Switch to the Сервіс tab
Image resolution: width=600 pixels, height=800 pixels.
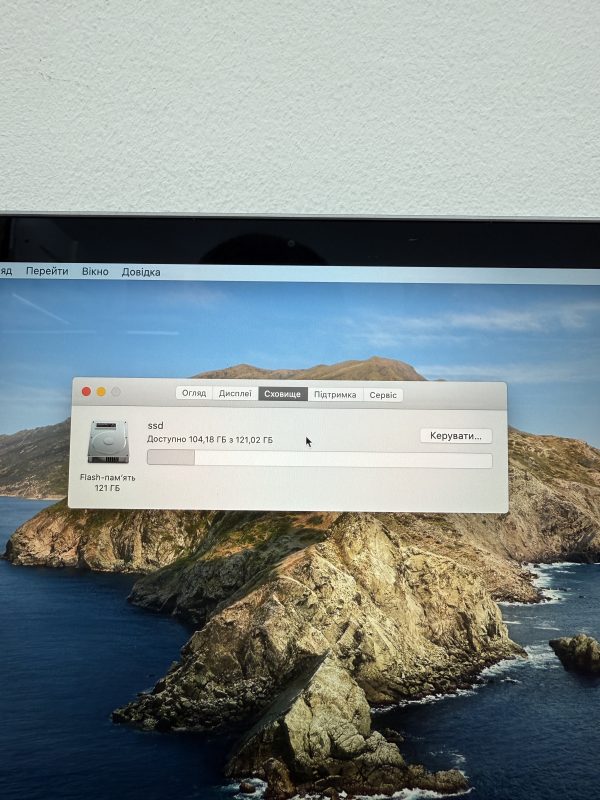tap(383, 395)
